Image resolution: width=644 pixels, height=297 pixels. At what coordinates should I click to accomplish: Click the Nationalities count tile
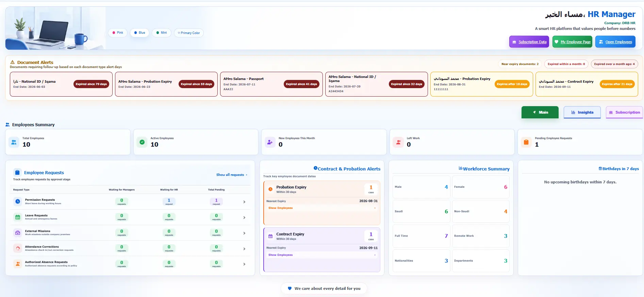pyautogui.click(x=422, y=261)
